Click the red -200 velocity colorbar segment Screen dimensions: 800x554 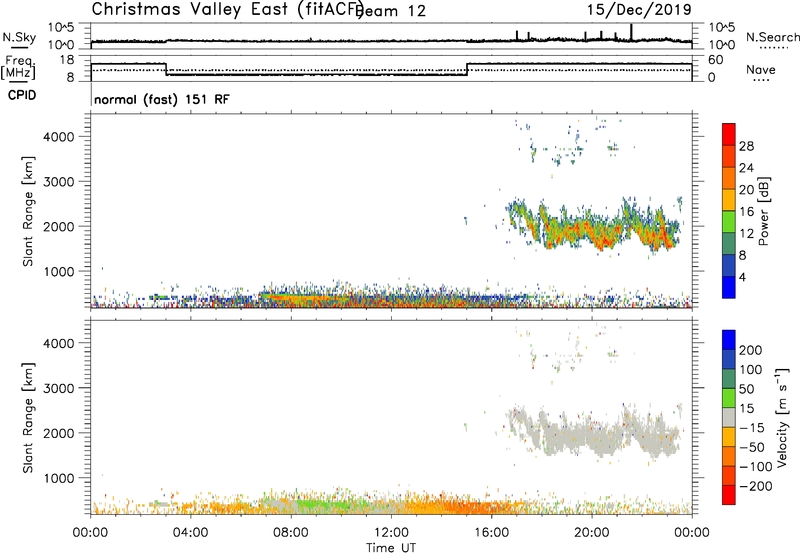pos(729,495)
